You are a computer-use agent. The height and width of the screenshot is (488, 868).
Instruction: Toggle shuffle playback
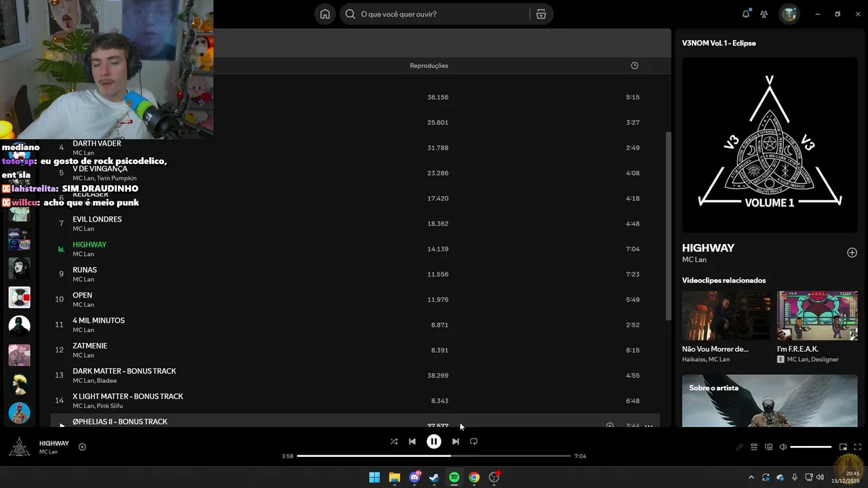[x=394, y=441]
